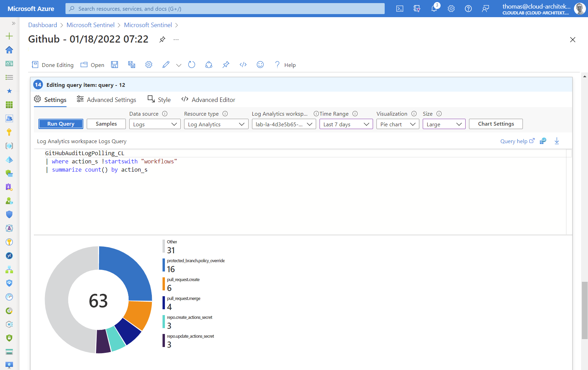This screenshot has height=370, width=588.
Task: Click the download arrow icon beside Query help
Action: click(x=557, y=141)
